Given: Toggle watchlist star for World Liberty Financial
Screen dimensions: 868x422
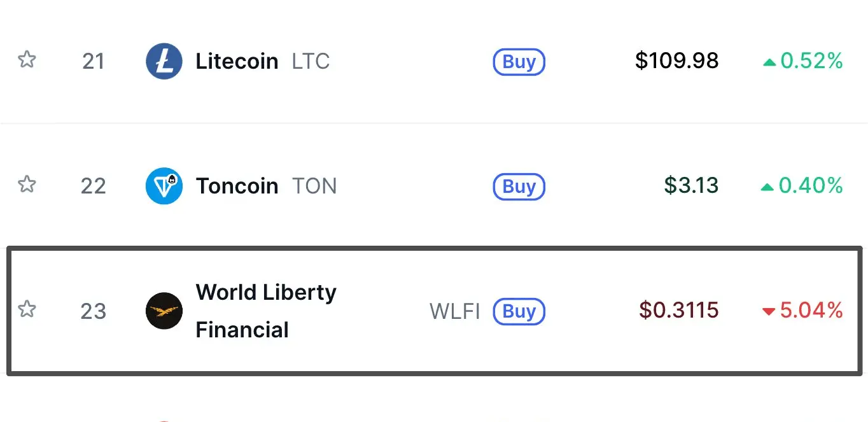Looking at the screenshot, I should (x=26, y=310).
